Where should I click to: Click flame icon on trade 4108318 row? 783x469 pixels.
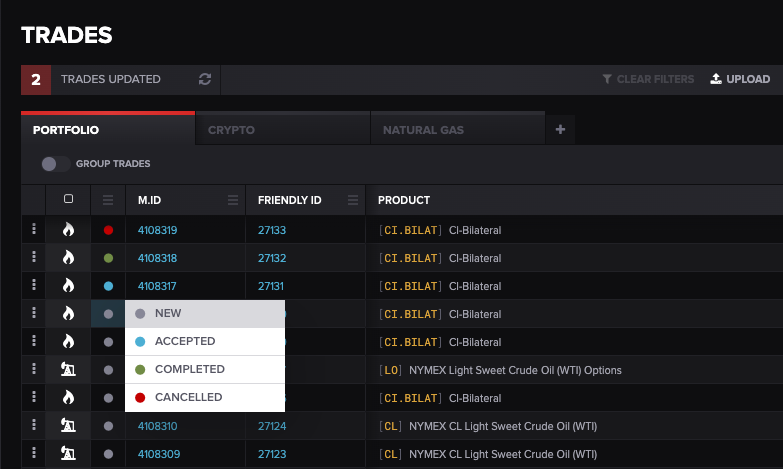(x=68, y=257)
